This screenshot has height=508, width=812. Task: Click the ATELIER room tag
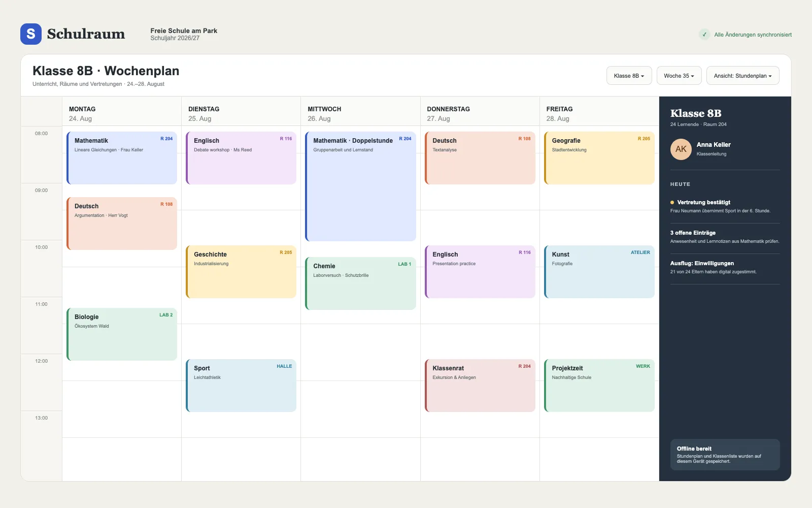pyautogui.click(x=640, y=252)
